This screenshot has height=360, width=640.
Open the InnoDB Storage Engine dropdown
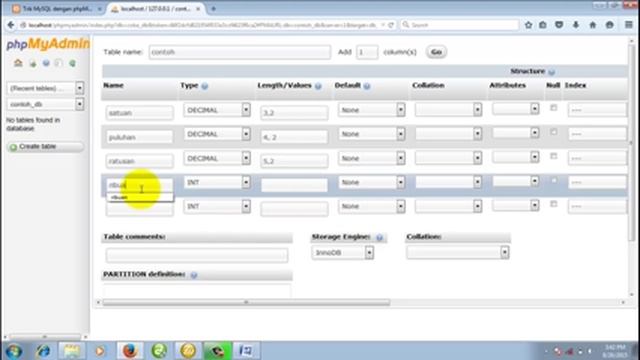coord(342,253)
